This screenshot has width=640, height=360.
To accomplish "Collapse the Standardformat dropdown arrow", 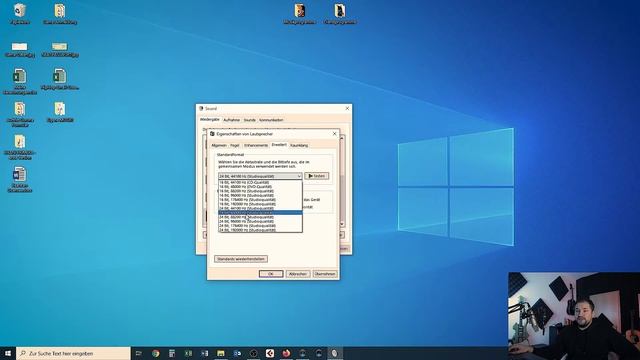I will point(299,176).
